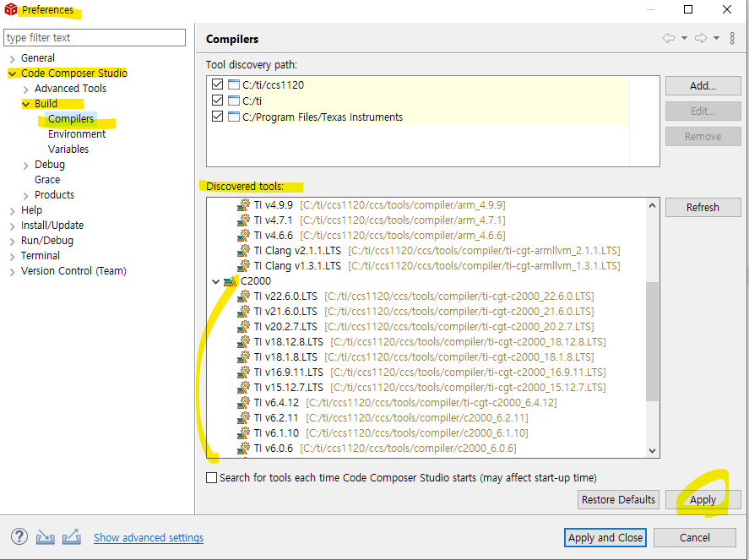Click the TI v4.6.6 compiler icon
Viewport: 749px width, 560px height.
(244, 236)
